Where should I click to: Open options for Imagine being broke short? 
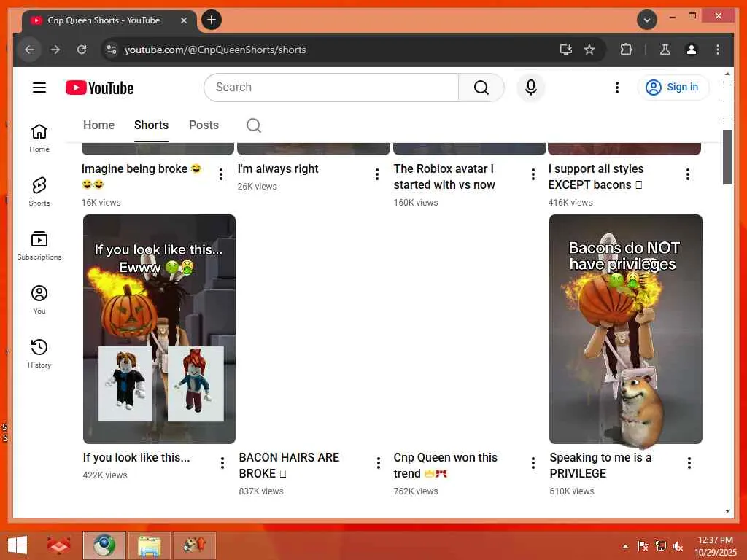(x=221, y=174)
